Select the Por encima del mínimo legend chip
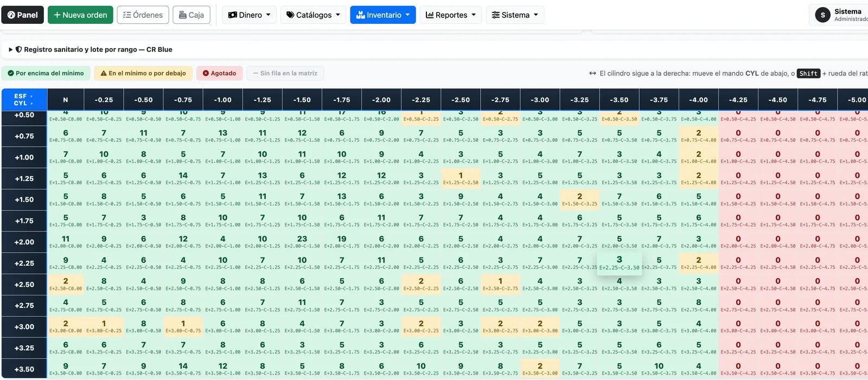Viewport: 868px width, 380px height. pyautogui.click(x=46, y=73)
